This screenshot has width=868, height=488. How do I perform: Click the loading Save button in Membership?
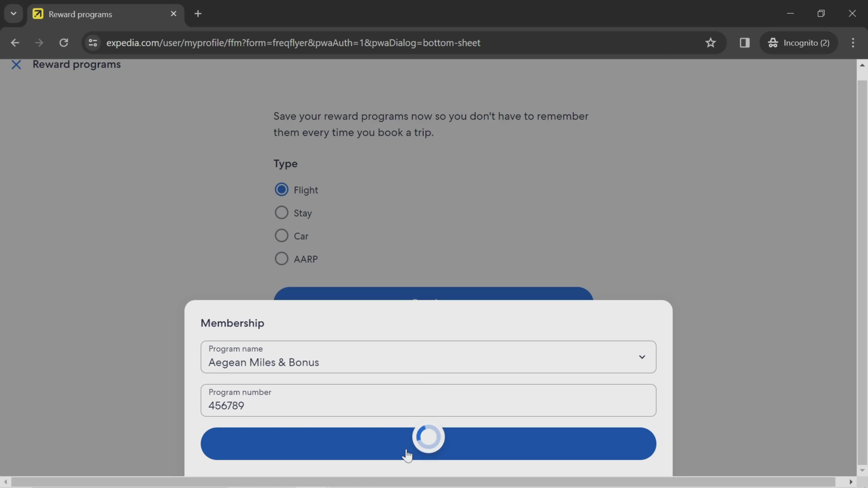coord(428,444)
